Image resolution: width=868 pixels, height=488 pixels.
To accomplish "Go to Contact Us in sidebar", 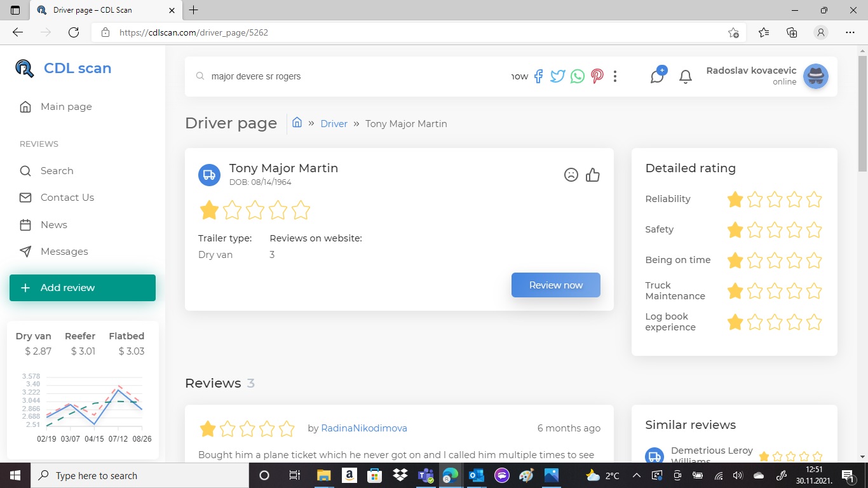I will [67, 198].
